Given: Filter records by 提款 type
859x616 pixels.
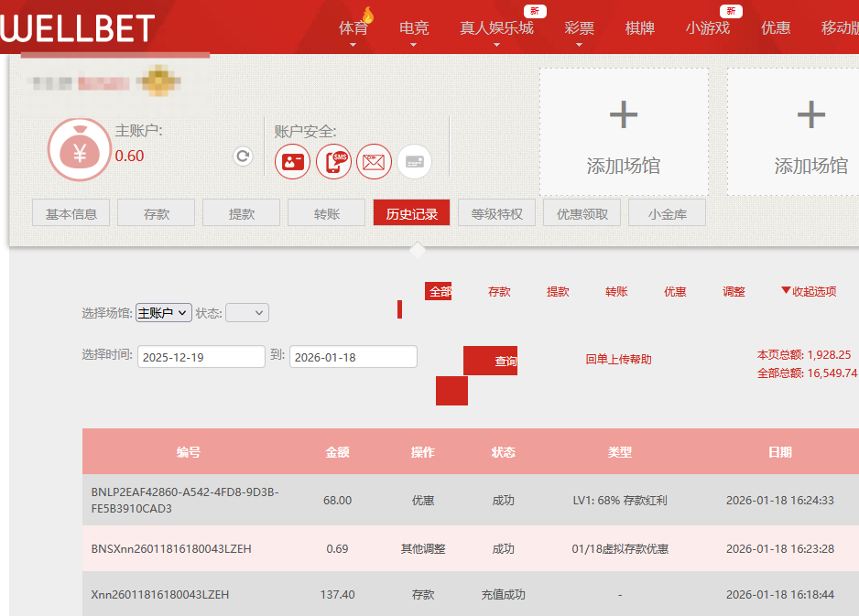Looking at the screenshot, I should coord(558,291).
